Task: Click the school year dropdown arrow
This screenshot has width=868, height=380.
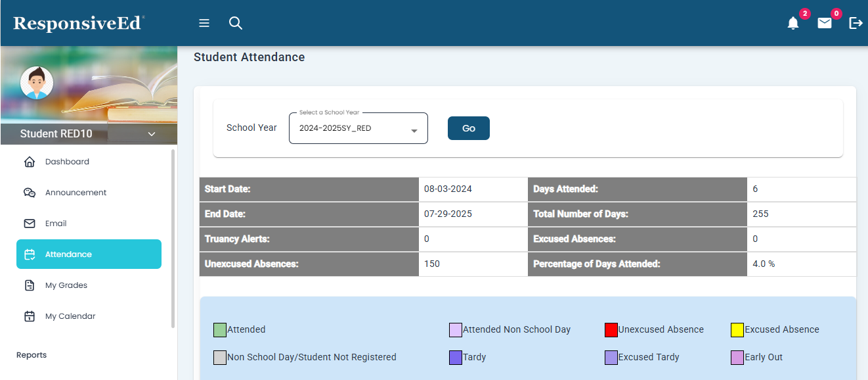Action: [414, 131]
